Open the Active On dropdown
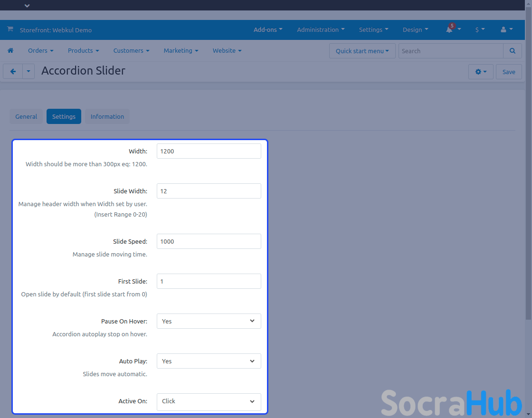 click(x=209, y=401)
